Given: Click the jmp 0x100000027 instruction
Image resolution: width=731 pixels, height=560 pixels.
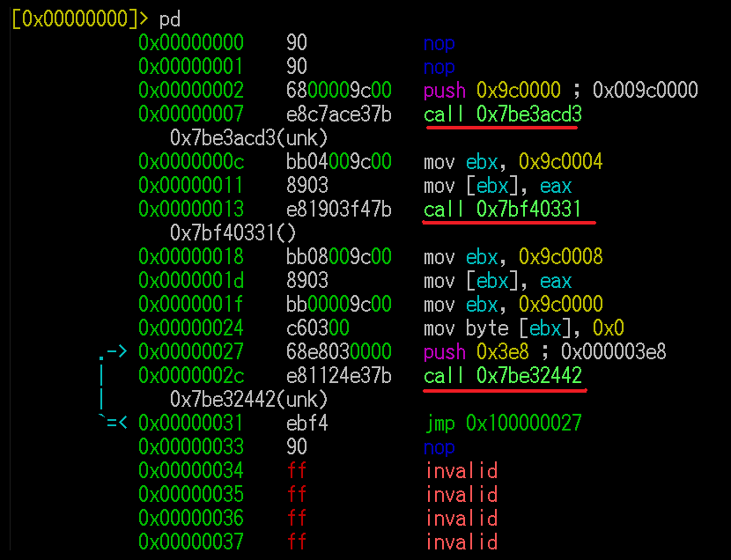Looking at the screenshot, I should [504, 423].
